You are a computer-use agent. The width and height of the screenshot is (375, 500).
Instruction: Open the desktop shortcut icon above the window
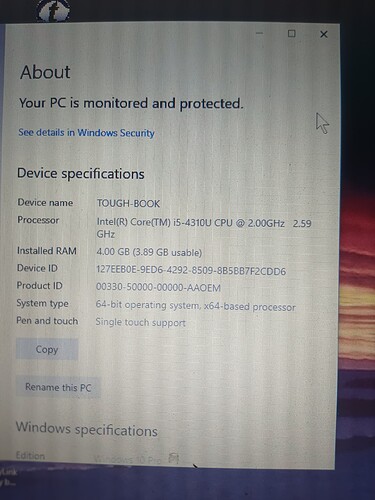(x=53, y=11)
